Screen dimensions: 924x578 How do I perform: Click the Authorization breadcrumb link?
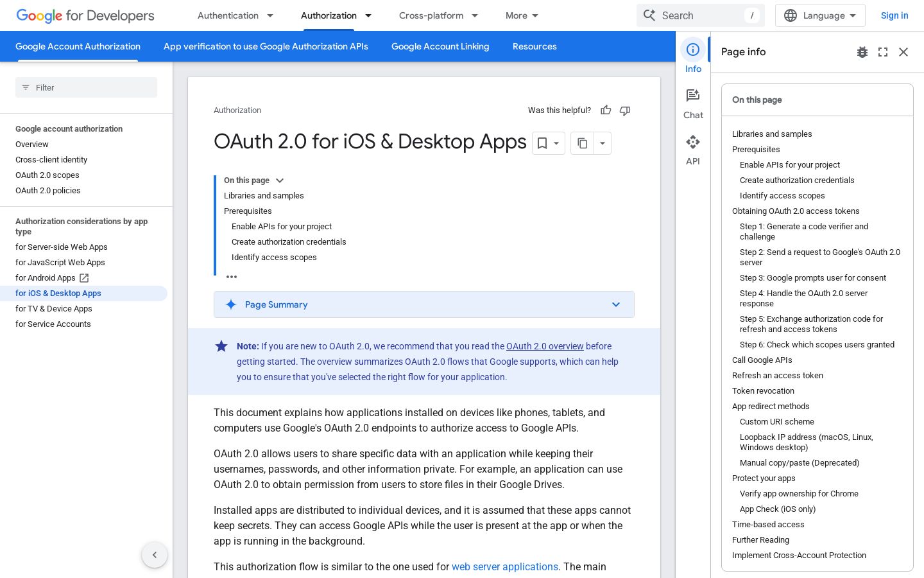click(237, 110)
